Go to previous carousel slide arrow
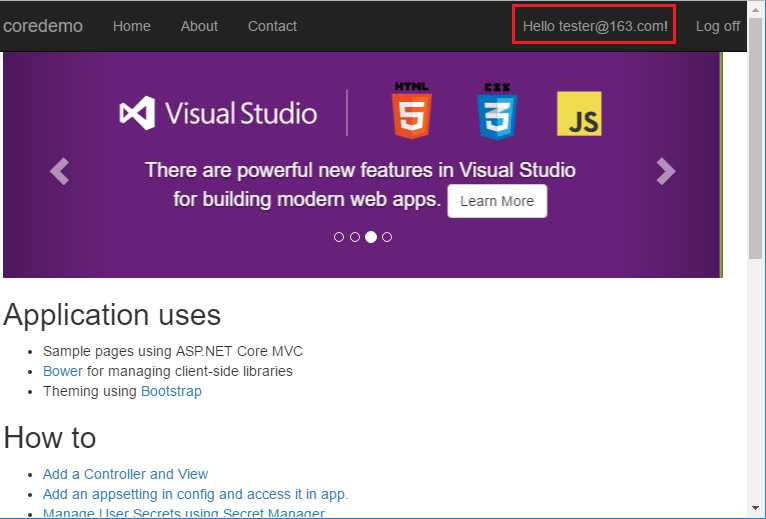 pyautogui.click(x=60, y=171)
